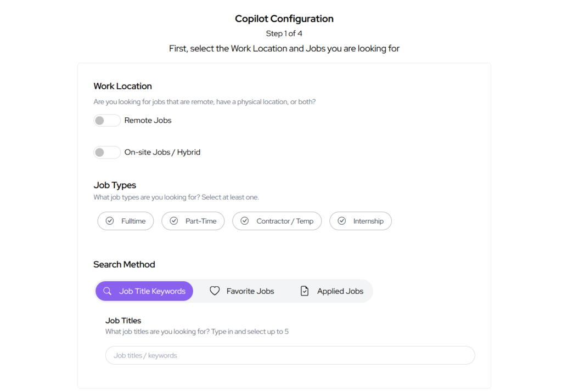Click the Job Titles section label
562x392 pixels.
point(123,320)
